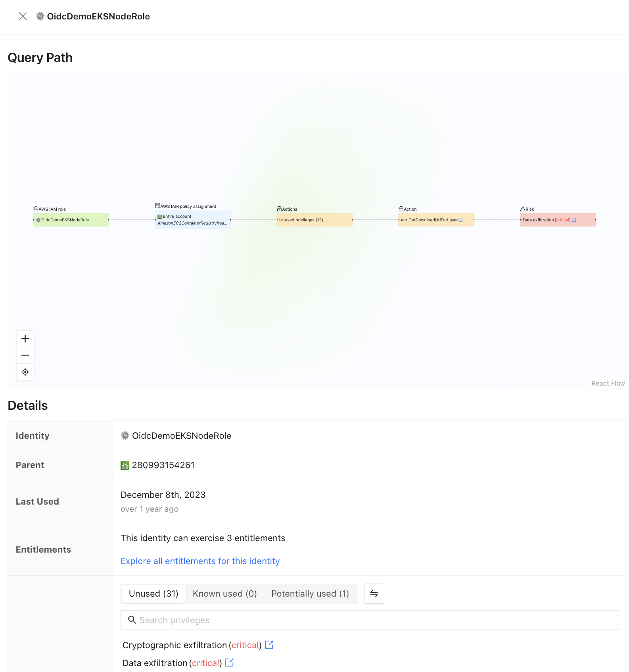This screenshot has height=672, width=629.
Task: Zoom out of the Query Path graph
Action: point(25,355)
